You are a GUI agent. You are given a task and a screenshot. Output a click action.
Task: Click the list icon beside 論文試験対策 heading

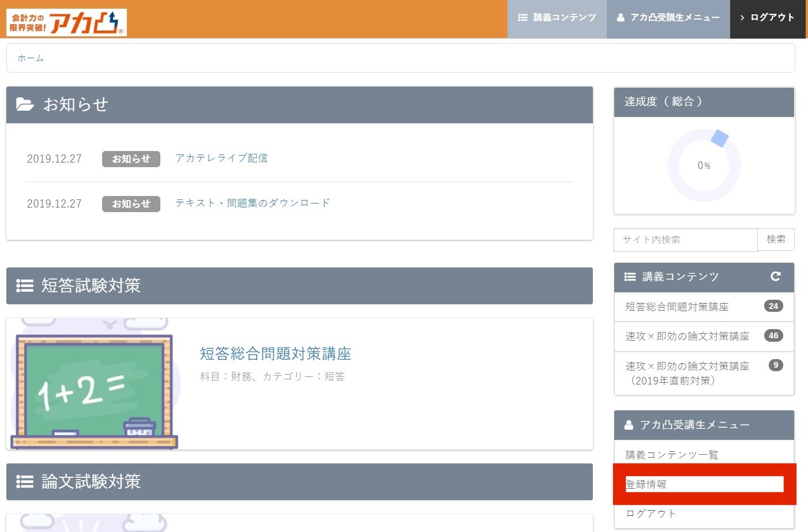tap(24, 482)
